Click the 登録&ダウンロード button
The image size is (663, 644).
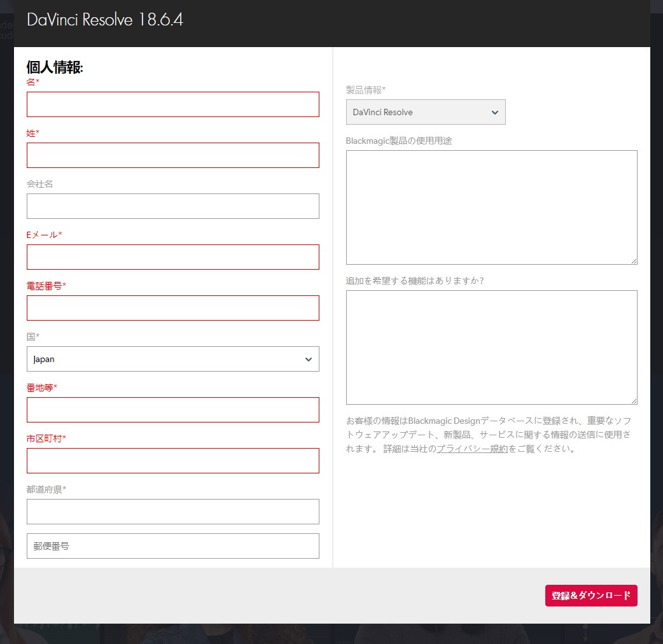(x=591, y=596)
